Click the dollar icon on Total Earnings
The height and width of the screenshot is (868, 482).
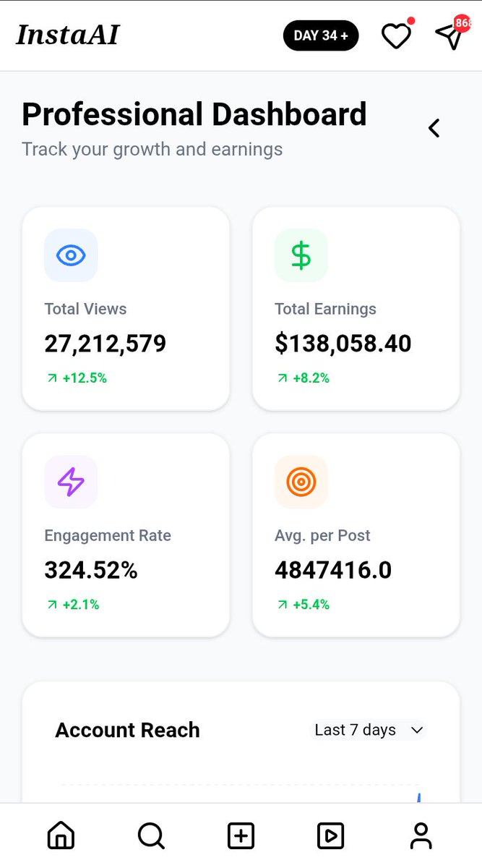pyautogui.click(x=301, y=255)
